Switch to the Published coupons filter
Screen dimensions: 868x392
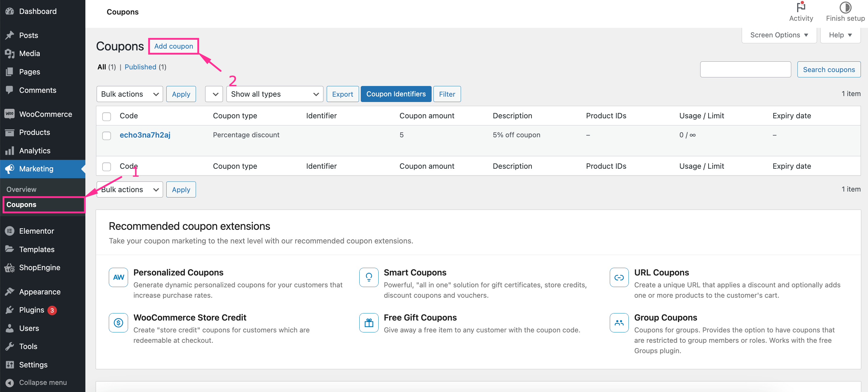(140, 67)
